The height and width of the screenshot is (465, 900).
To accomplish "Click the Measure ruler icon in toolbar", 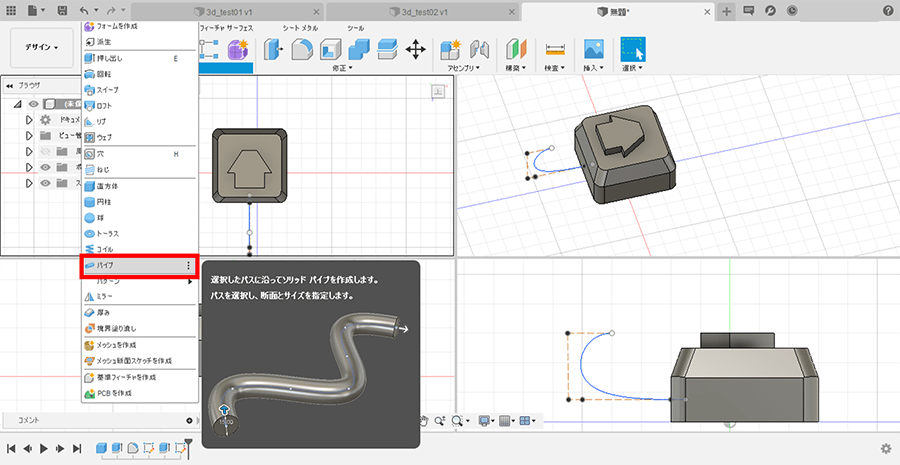I will pyautogui.click(x=555, y=49).
